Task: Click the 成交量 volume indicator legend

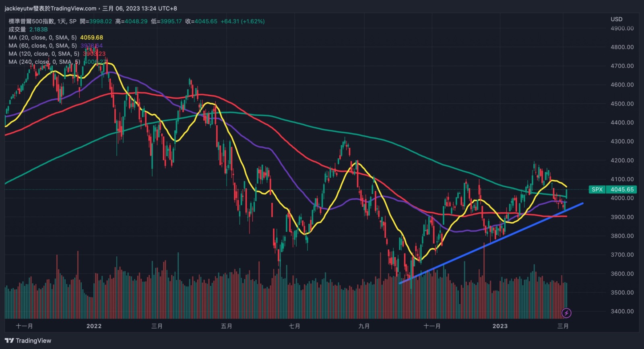Action: click(x=17, y=29)
